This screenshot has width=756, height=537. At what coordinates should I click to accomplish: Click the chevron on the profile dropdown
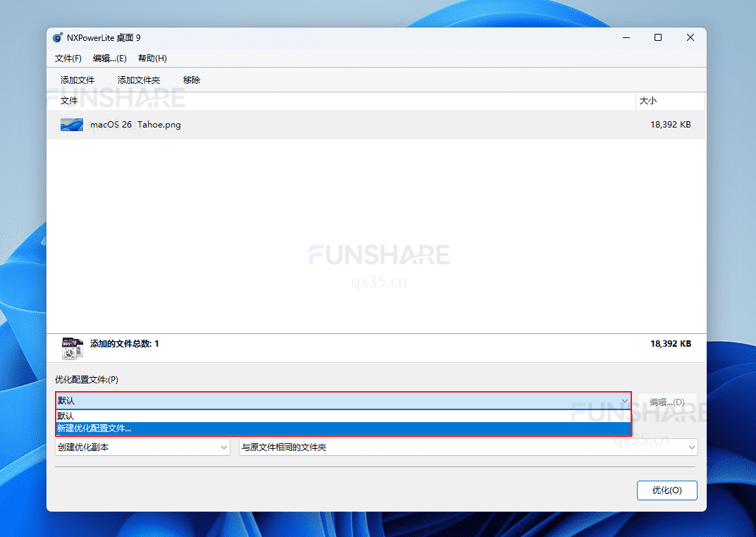624,401
